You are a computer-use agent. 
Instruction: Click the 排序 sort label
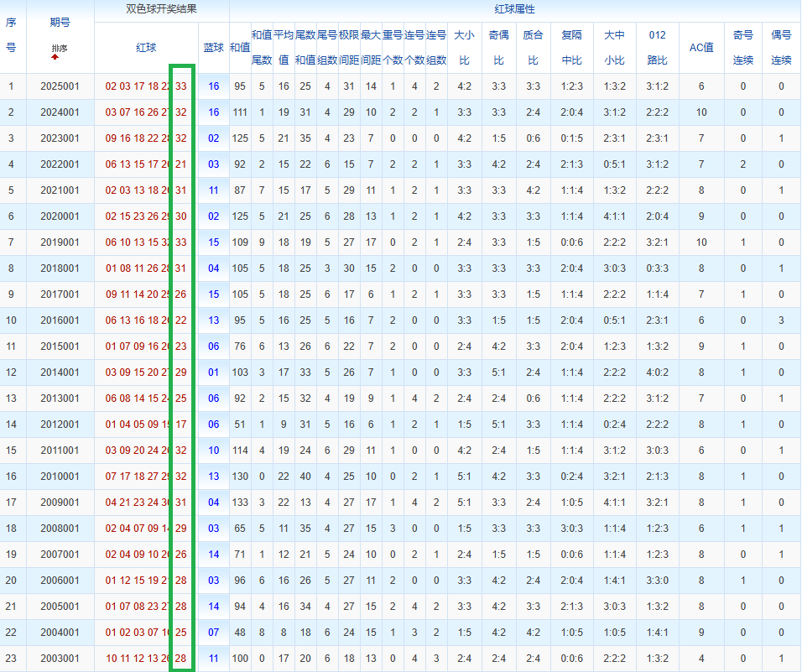(x=59, y=48)
